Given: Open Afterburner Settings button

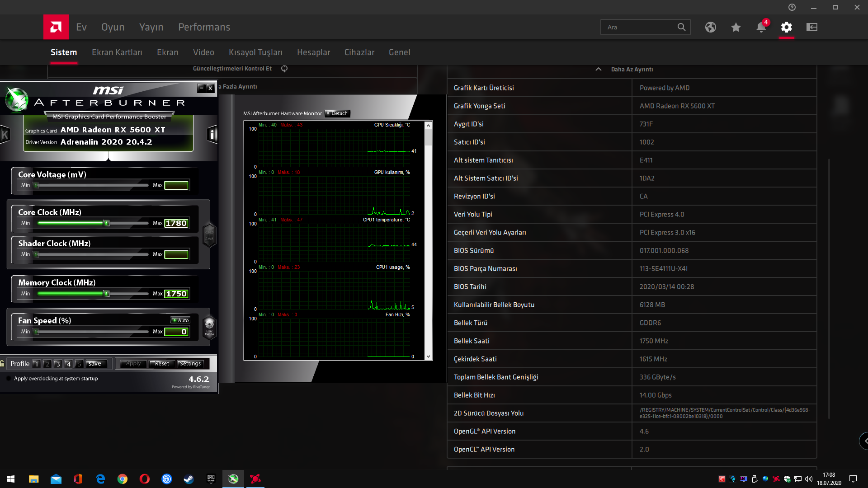Looking at the screenshot, I should 190,364.
